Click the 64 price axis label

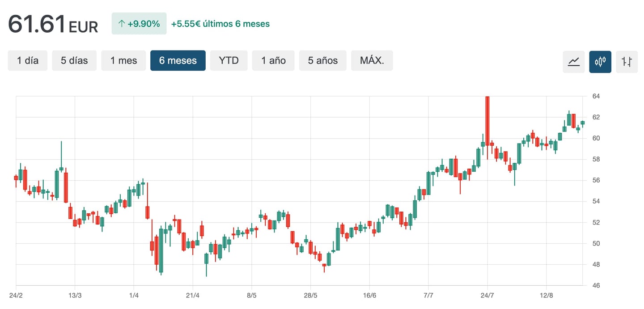(x=596, y=96)
